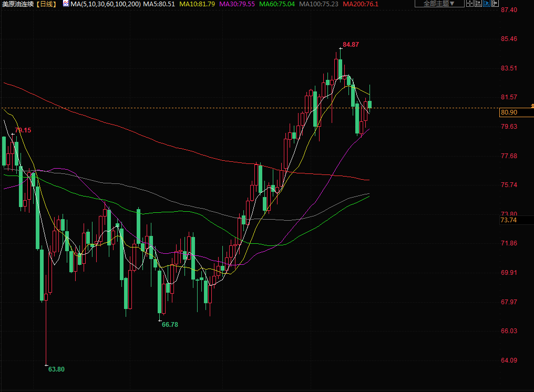Click the MA10:81.79 value
The width and height of the screenshot is (534, 392).
197,4
